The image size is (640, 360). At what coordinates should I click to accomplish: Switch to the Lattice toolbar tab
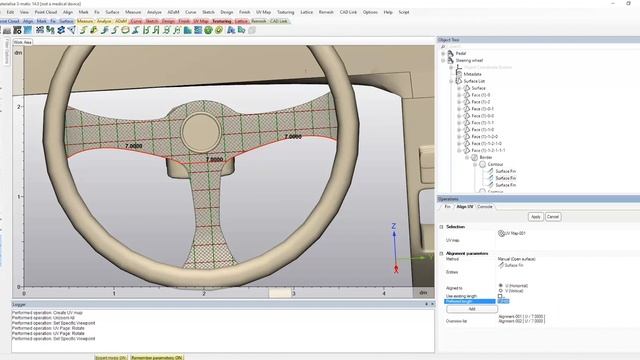click(241, 21)
